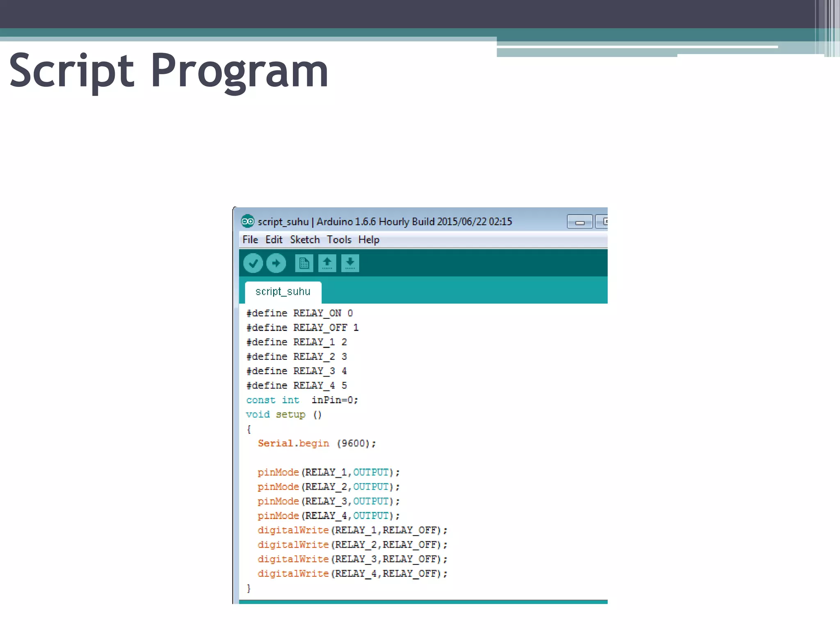Click the Verify checkmark button
The width and height of the screenshot is (840, 630).
[x=253, y=263]
